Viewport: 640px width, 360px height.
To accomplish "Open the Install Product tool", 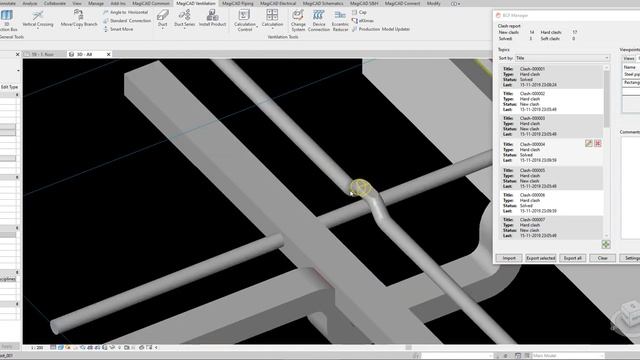I will [x=212, y=19].
